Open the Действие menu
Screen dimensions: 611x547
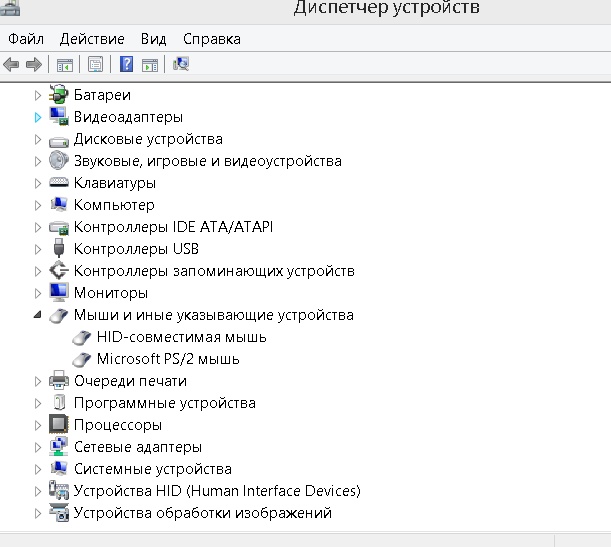point(92,39)
